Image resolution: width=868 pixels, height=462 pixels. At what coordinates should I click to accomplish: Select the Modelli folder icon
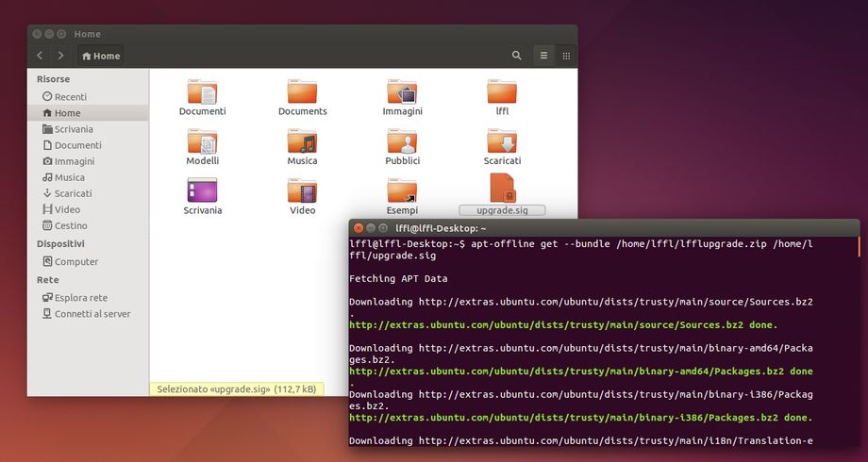pos(202,142)
